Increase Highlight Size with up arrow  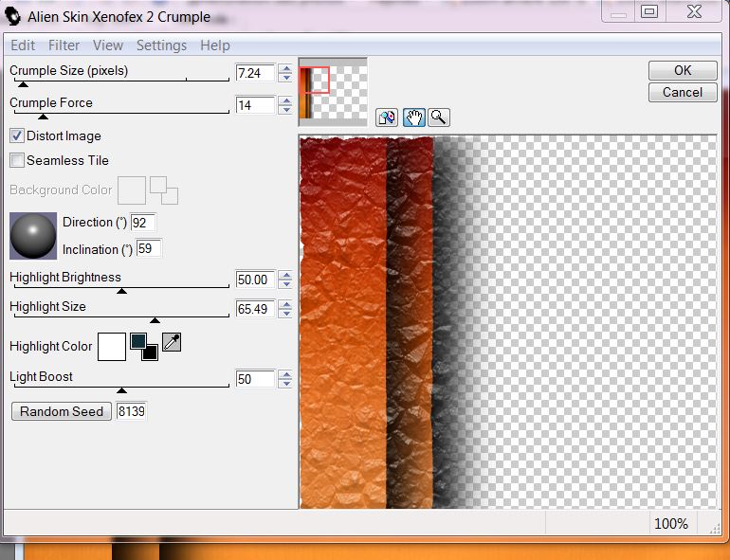285,305
